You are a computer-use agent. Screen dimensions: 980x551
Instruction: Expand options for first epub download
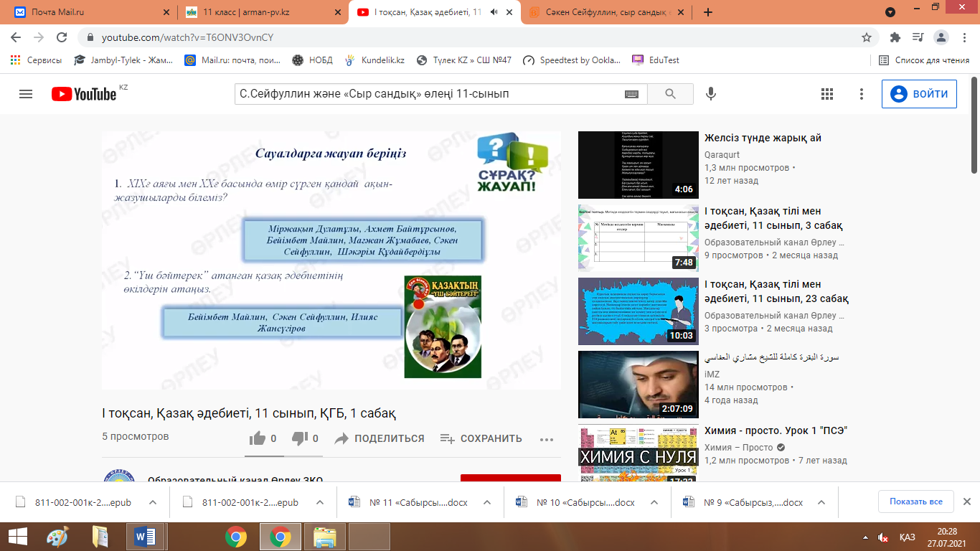152,502
